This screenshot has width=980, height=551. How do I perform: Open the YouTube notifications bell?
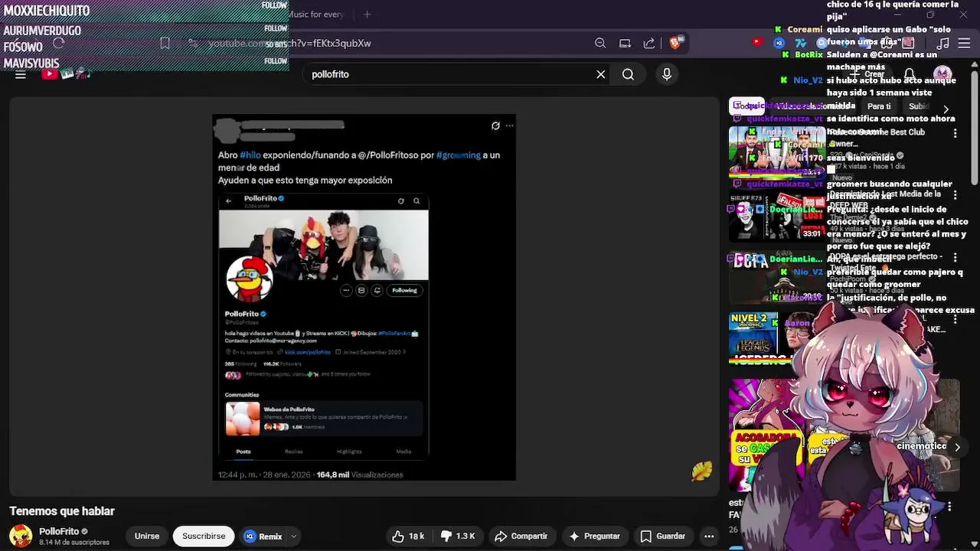click(x=910, y=74)
